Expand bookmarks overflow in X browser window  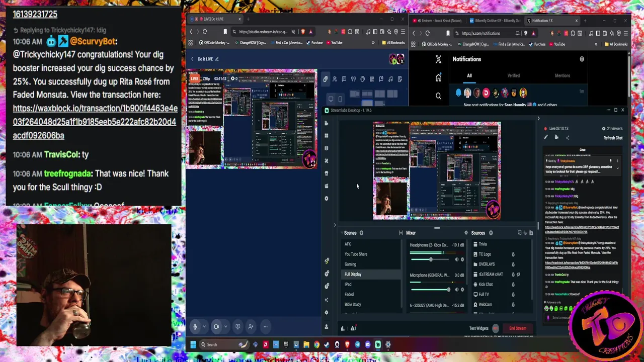point(596,44)
